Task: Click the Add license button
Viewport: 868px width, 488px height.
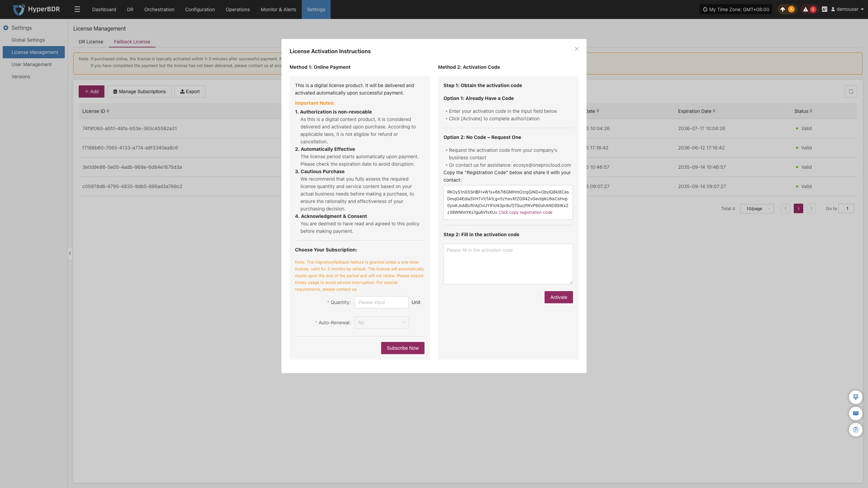Action: click(x=92, y=91)
